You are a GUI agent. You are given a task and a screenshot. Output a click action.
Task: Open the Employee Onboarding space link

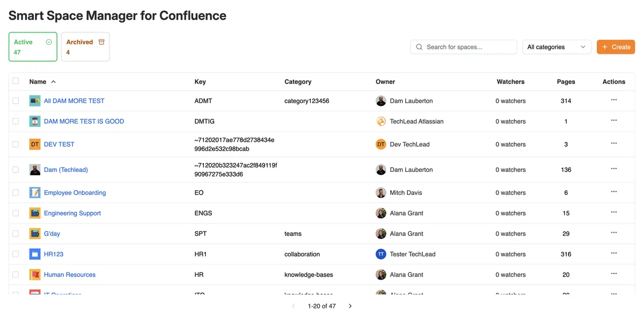75,192
